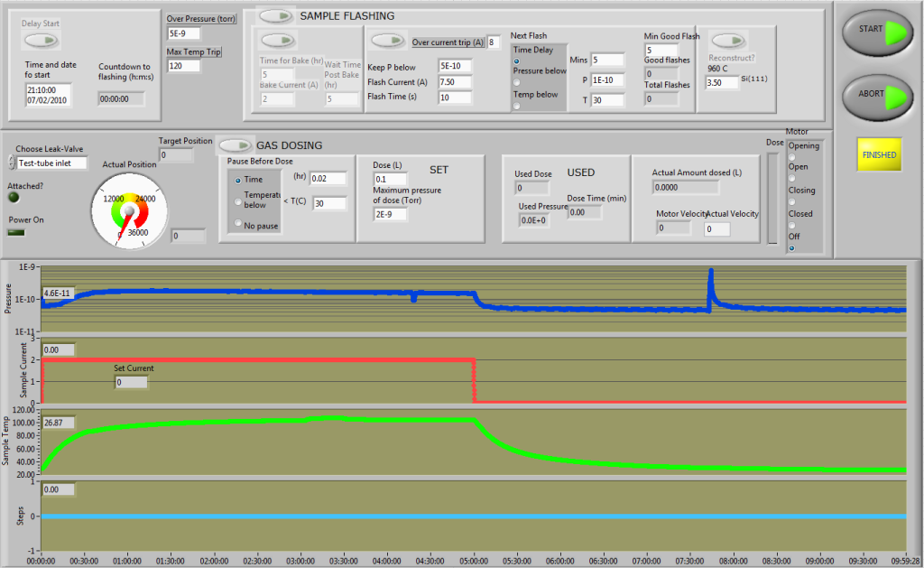
Task: Toggle the GAS DOSING switch
Action: point(235,144)
